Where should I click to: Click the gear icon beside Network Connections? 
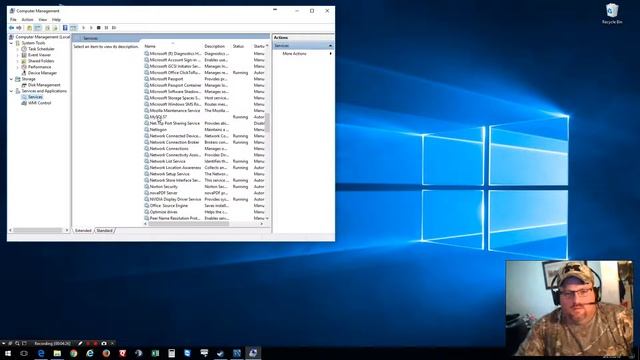click(147, 149)
